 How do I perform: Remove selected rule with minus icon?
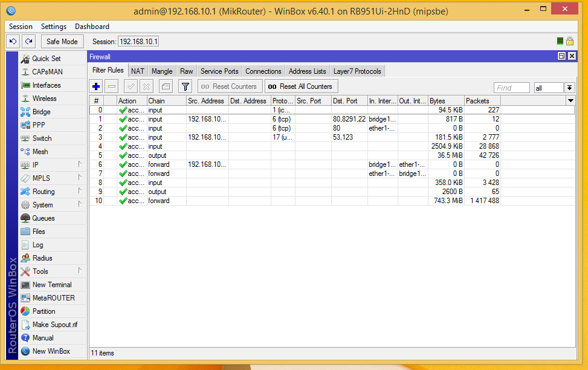[x=112, y=86]
